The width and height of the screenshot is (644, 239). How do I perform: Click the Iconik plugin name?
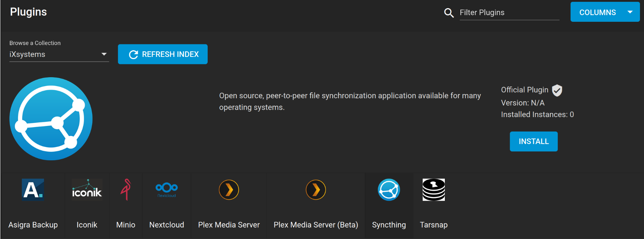click(x=87, y=225)
